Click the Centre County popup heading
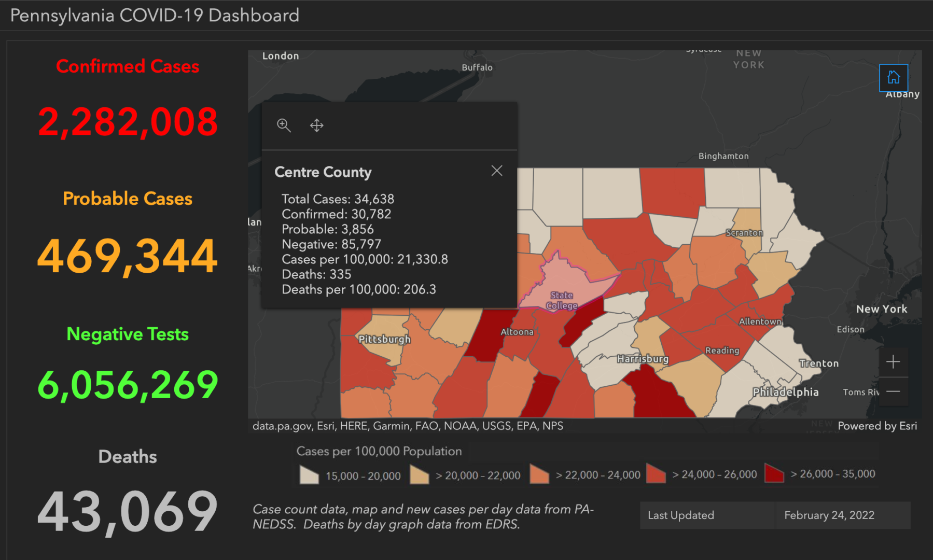Screen dimensions: 933x560 tap(323, 172)
